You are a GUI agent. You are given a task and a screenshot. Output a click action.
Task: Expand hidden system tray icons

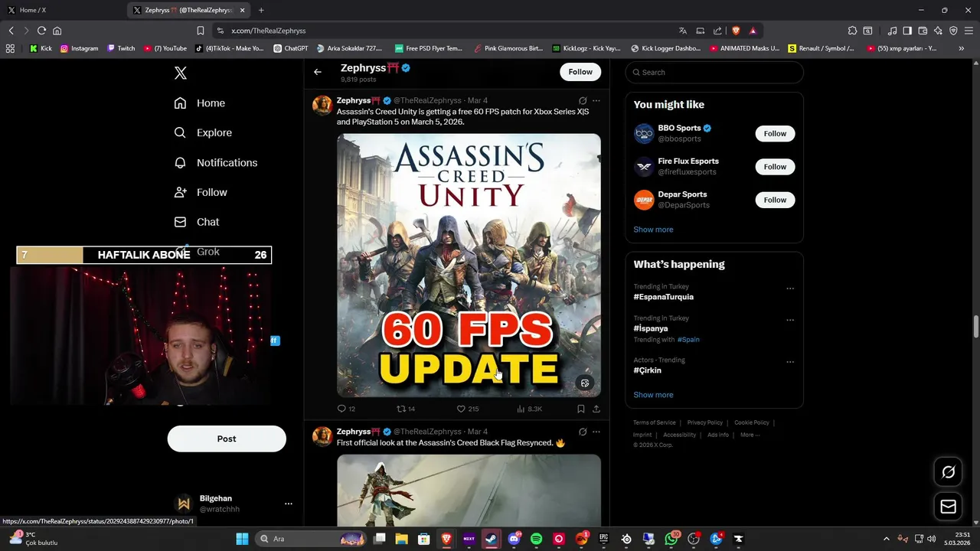pos(887,539)
